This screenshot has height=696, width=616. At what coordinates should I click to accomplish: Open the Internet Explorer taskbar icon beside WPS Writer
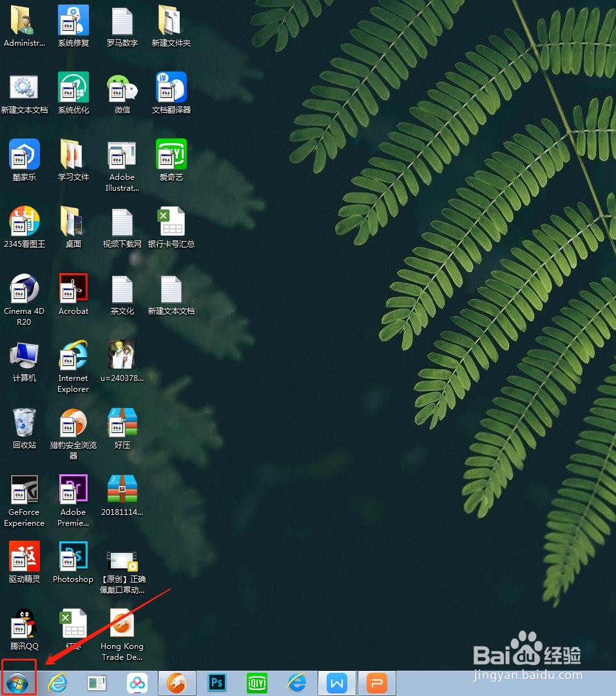click(297, 682)
